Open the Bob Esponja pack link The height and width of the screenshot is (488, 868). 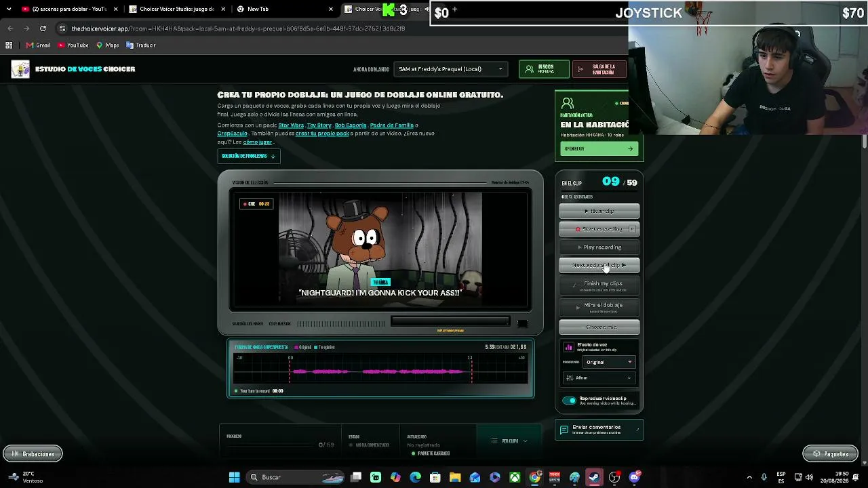coord(351,125)
